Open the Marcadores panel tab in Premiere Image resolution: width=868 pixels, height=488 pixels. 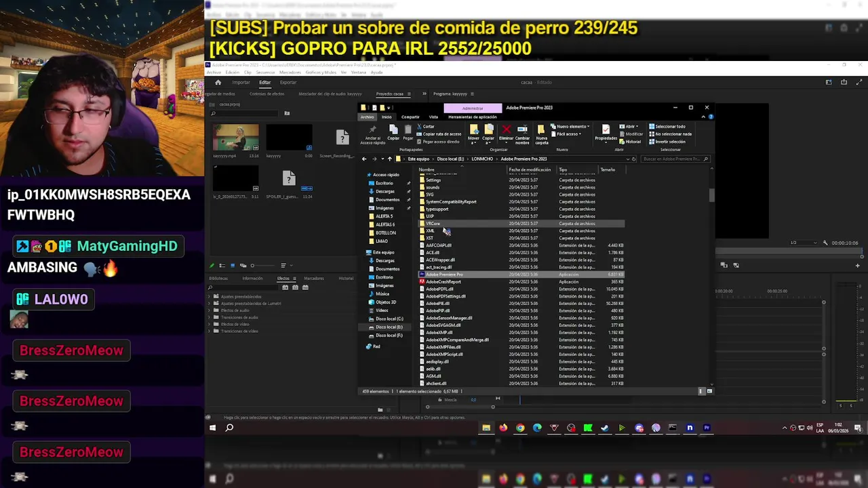[313, 279]
